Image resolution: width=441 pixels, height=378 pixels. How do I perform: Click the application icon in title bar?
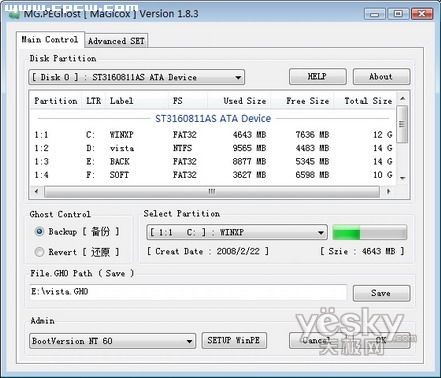13,14
